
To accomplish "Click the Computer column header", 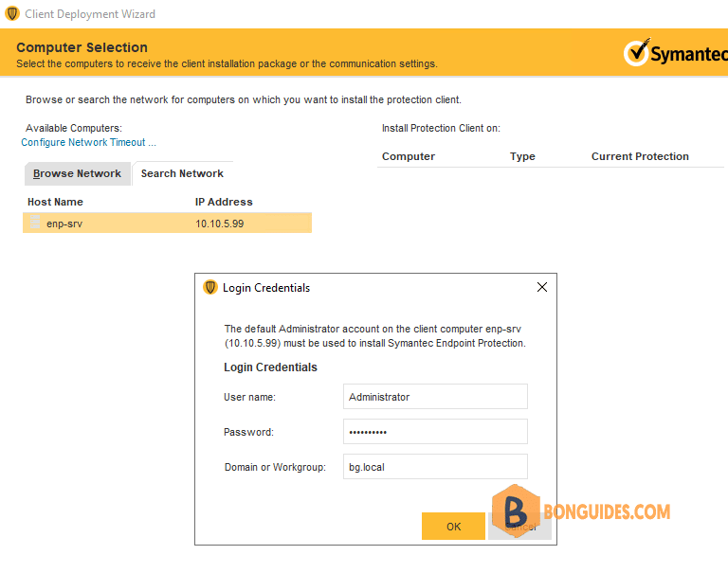I will [x=409, y=156].
